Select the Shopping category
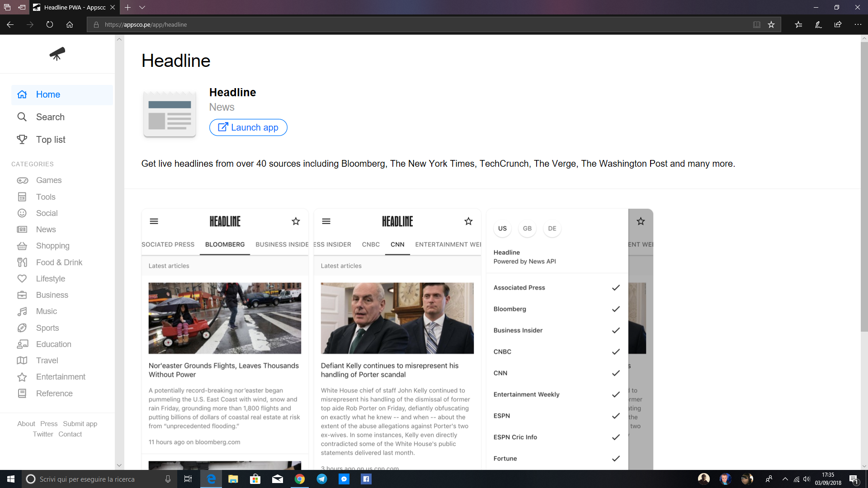 pos(52,246)
